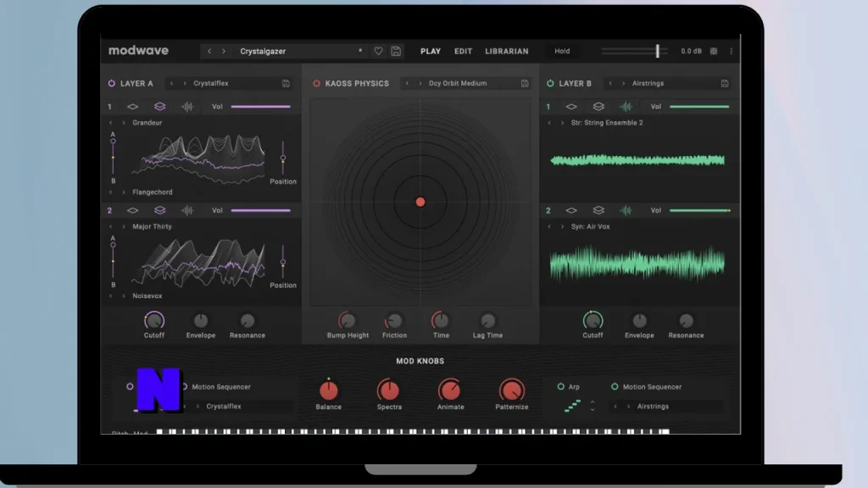The width and height of the screenshot is (868, 488).
Task: Save the Kaoss Physics Dcy Orbit Medium preset
Action: pos(524,84)
